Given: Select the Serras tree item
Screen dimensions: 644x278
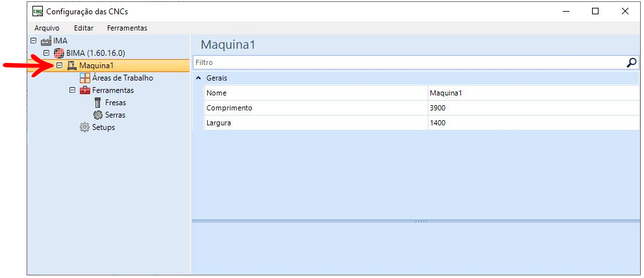Looking at the screenshot, I should coord(116,115).
